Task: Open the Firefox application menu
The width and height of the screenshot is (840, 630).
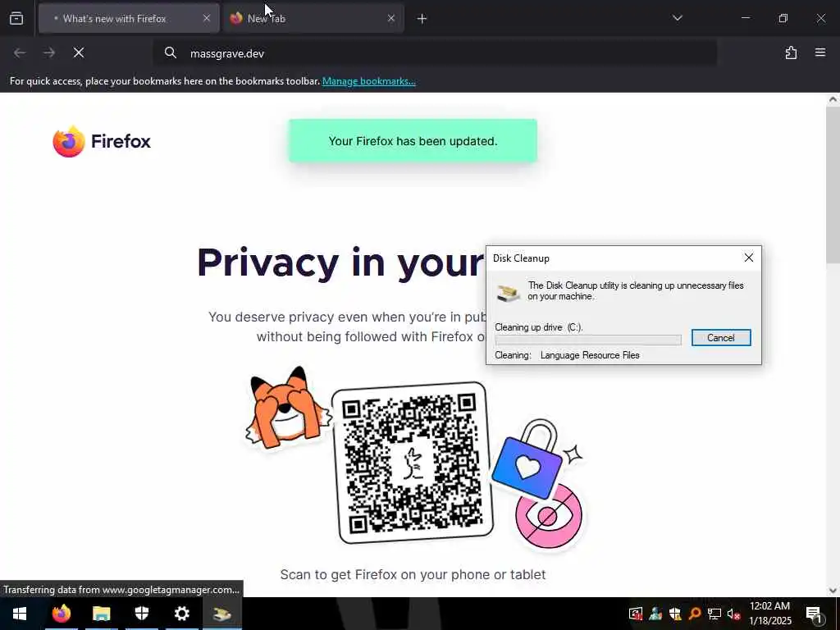Action: [x=820, y=52]
